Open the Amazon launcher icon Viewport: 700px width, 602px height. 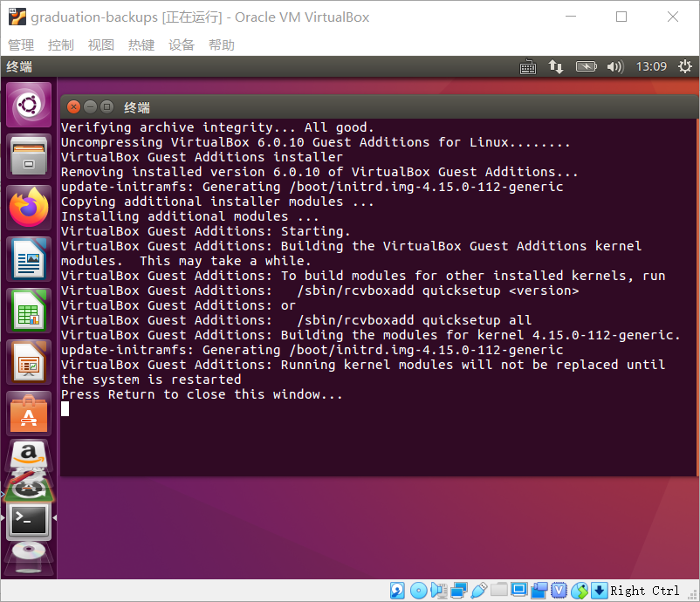(29, 455)
